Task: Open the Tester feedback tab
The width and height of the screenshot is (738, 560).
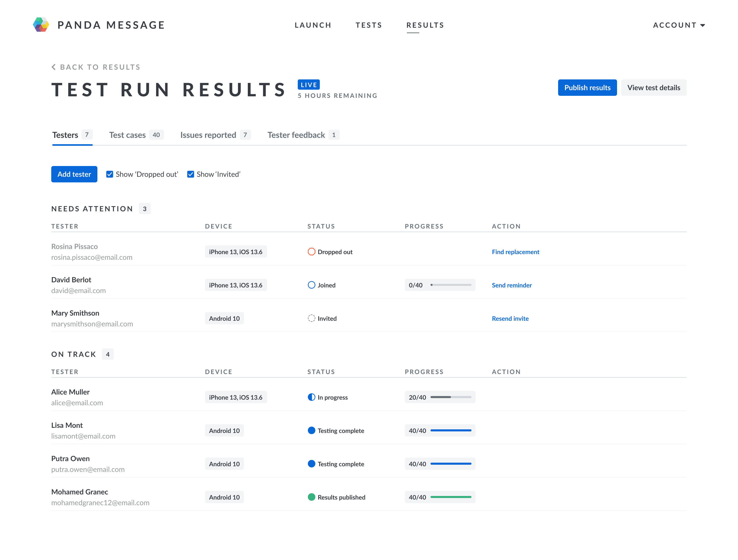Action: pos(303,135)
